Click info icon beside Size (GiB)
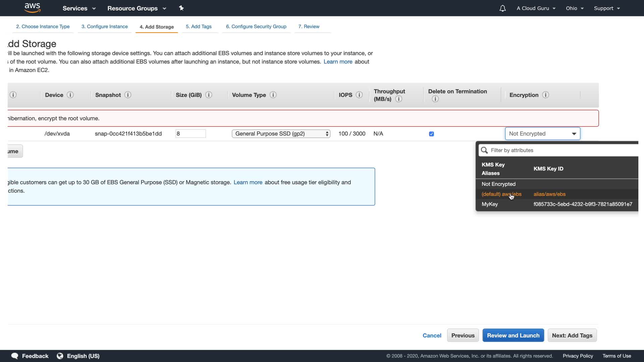Image resolution: width=644 pixels, height=362 pixels. pos(209,95)
